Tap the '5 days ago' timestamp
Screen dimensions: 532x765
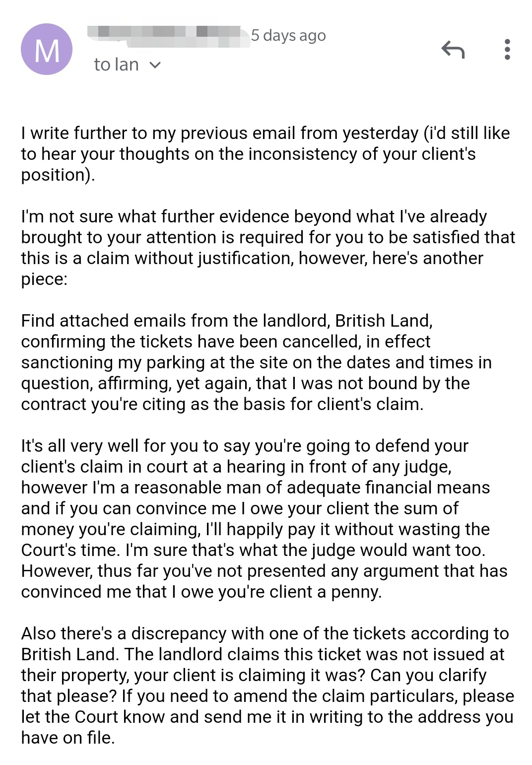pos(288,35)
